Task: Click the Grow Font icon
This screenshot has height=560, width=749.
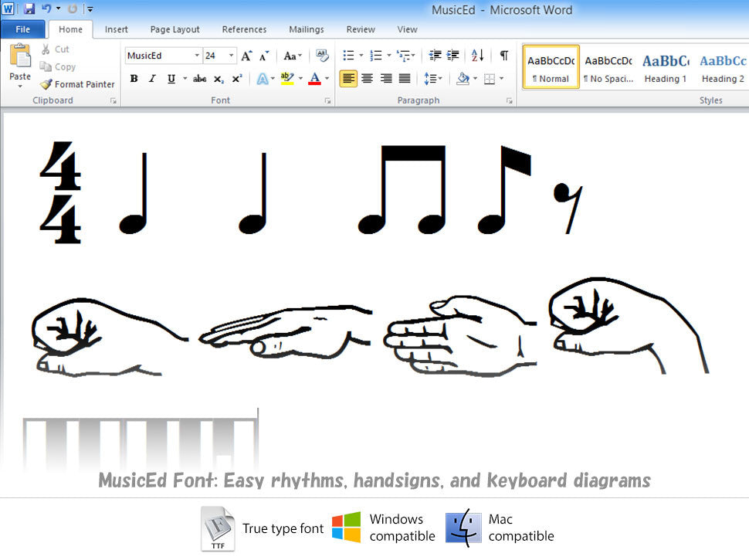Action: [x=246, y=56]
